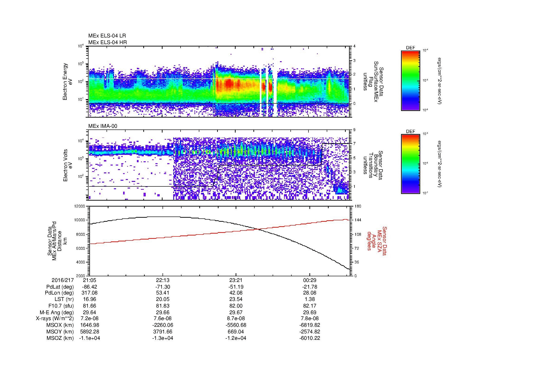
Task: Click the 'Electron Energy eV' axis label
Action: click(x=67, y=82)
